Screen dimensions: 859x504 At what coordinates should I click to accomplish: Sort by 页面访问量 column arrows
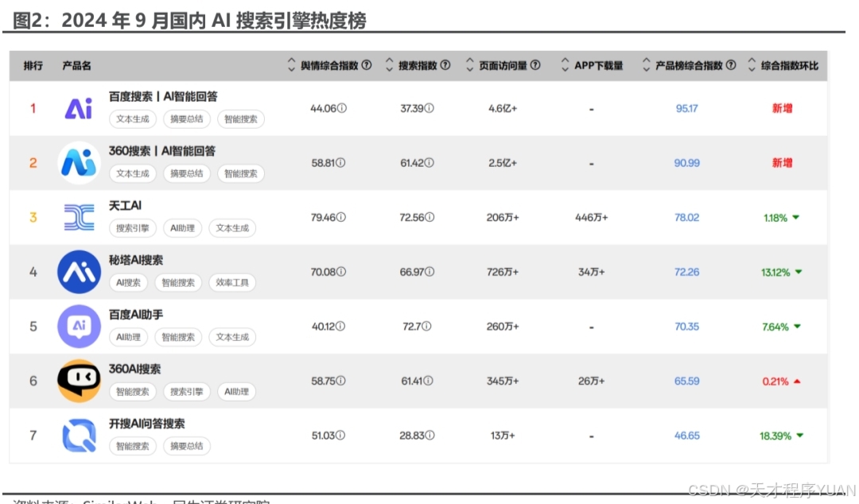coord(470,65)
